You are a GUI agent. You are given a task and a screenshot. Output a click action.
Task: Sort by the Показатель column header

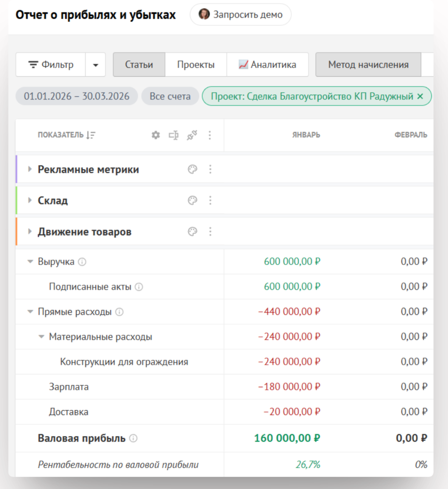point(67,135)
